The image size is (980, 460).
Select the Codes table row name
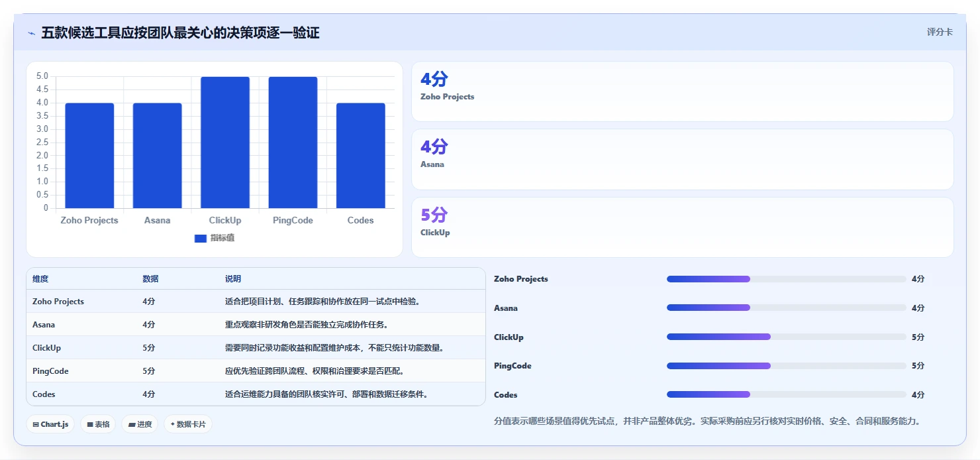tap(44, 394)
